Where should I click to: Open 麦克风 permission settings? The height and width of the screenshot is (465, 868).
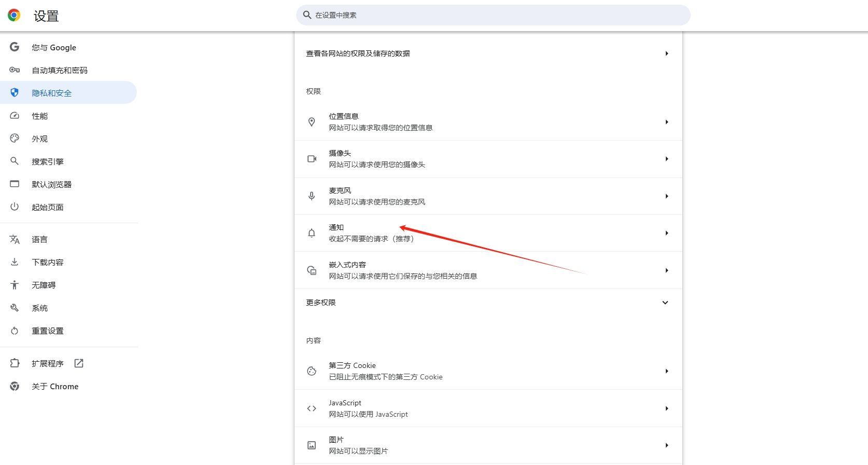point(488,196)
